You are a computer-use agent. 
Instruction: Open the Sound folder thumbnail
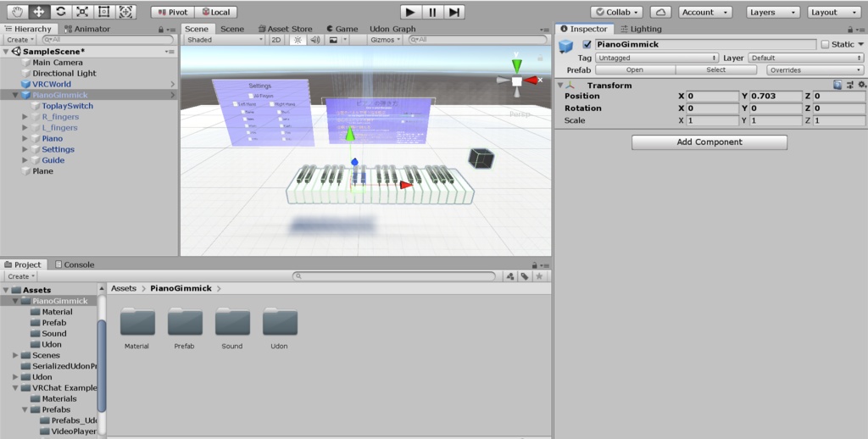(232, 322)
